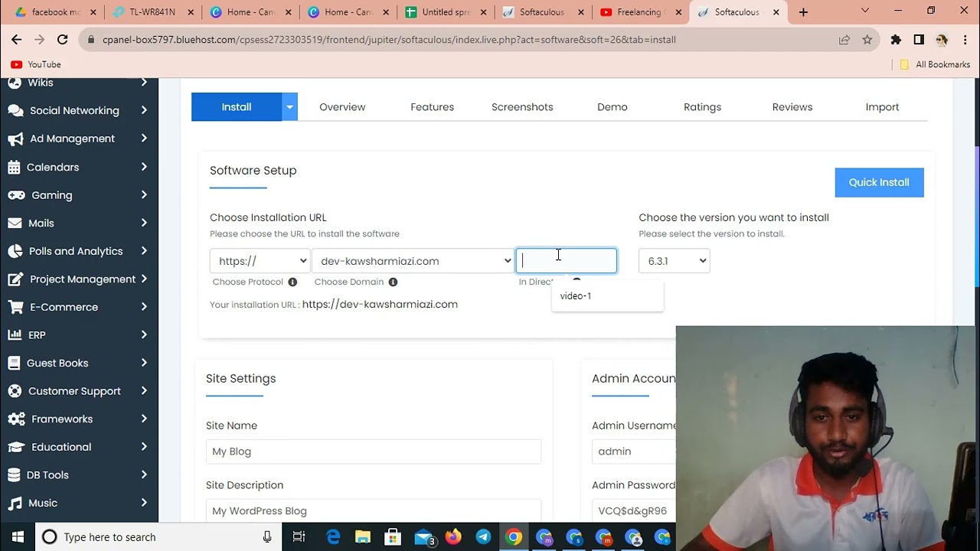
Task: Click the Choose Protocol info icon
Action: pos(292,282)
